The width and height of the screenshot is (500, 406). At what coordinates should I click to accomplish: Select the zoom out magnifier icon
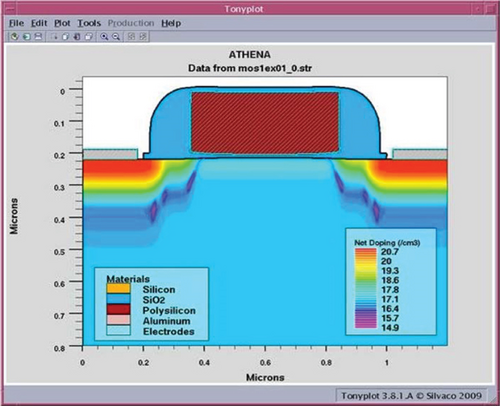click(116, 37)
